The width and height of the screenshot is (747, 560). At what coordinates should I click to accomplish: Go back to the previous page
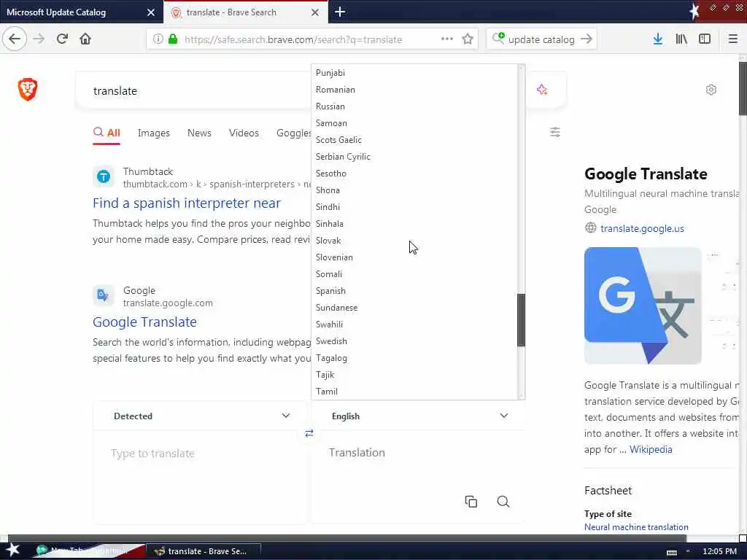pyautogui.click(x=15, y=39)
